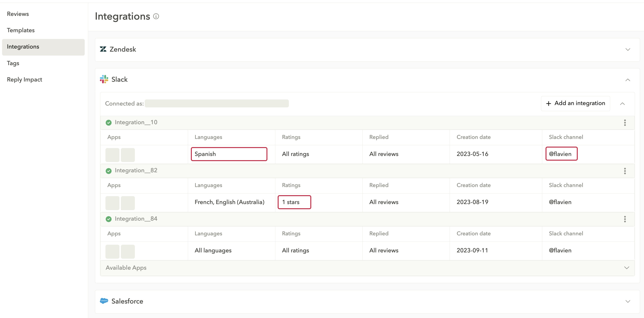Click the 1 stars rating cell
644x318 pixels.
click(294, 202)
